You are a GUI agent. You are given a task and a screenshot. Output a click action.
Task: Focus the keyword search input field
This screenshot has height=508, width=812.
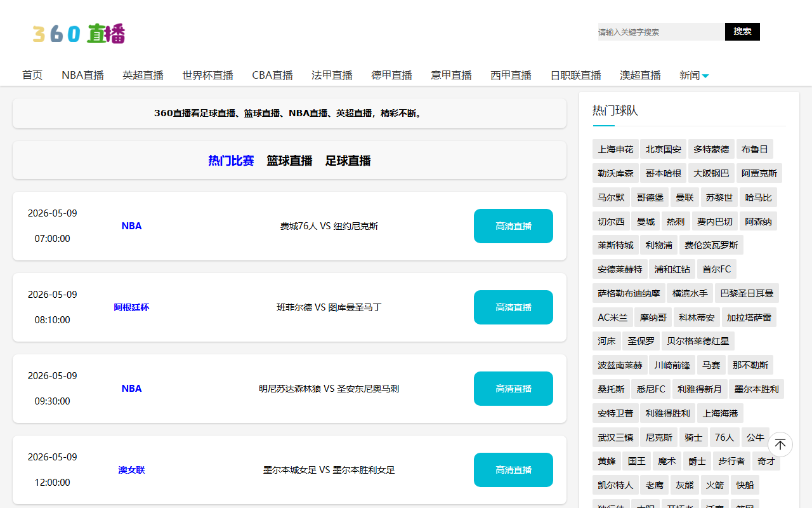pyautogui.click(x=661, y=32)
